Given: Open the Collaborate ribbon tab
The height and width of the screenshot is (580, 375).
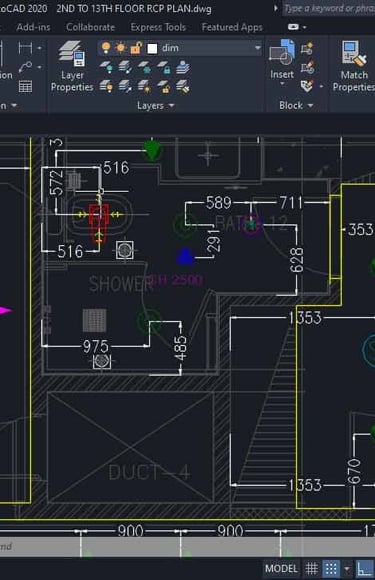Looking at the screenshot, I should tap(90, 27).
